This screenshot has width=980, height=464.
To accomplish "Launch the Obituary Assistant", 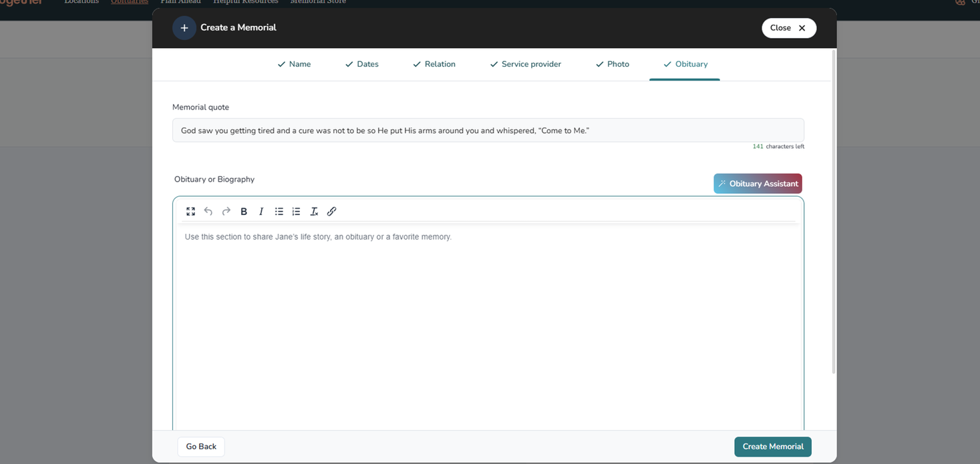I will (x=758, y=184).
